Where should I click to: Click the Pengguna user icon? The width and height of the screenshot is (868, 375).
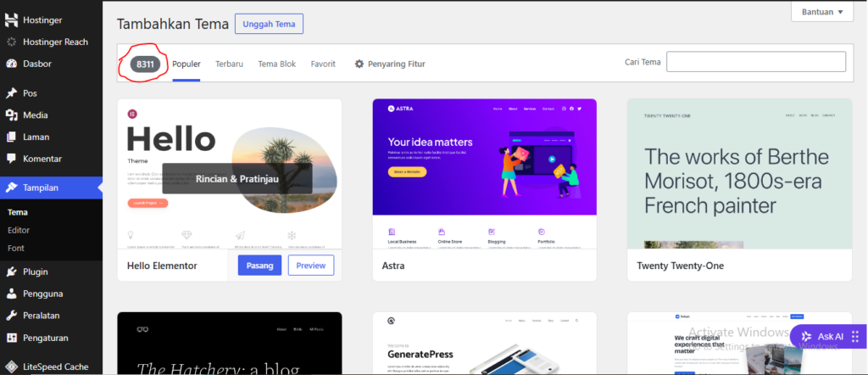(x=12, y=294)
